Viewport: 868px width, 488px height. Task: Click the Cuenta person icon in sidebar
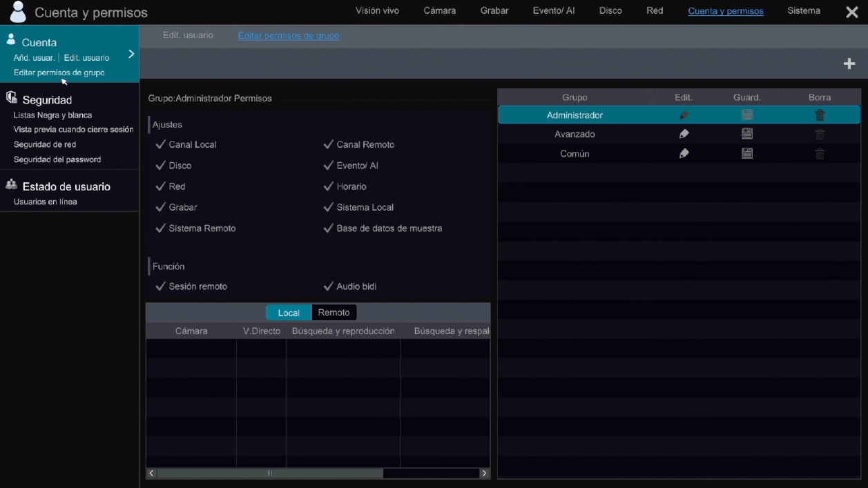point(11,40)
